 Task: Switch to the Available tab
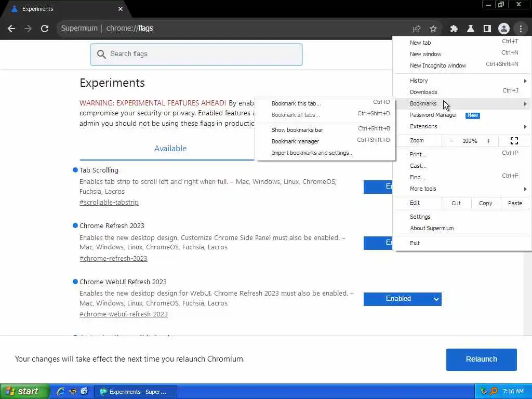click(x=170, y=149)
